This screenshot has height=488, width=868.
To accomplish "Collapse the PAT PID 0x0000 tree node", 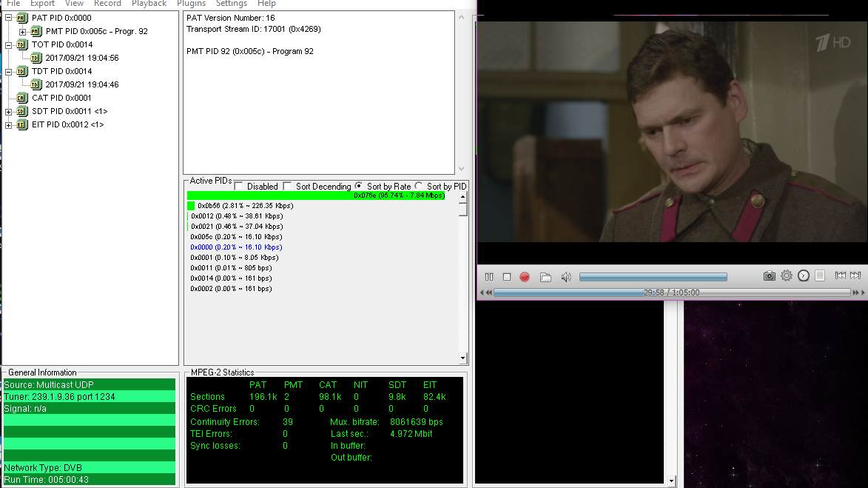I will pyautogui.click(x=8, y=18).
